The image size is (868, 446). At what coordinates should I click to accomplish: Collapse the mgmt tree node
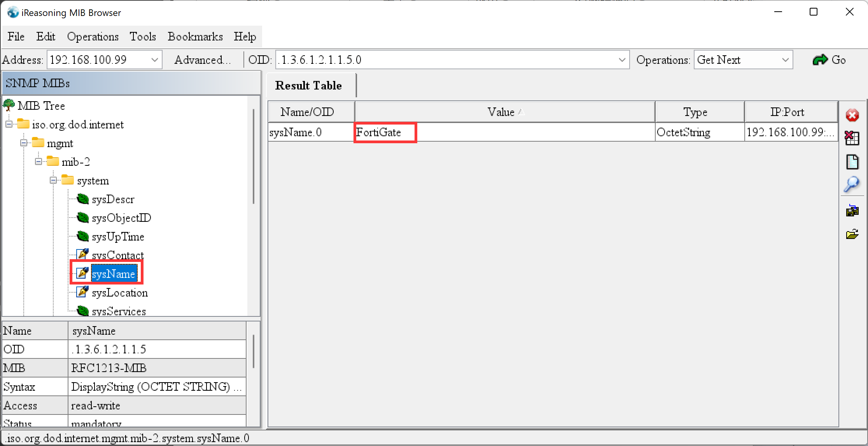(24, 143)
